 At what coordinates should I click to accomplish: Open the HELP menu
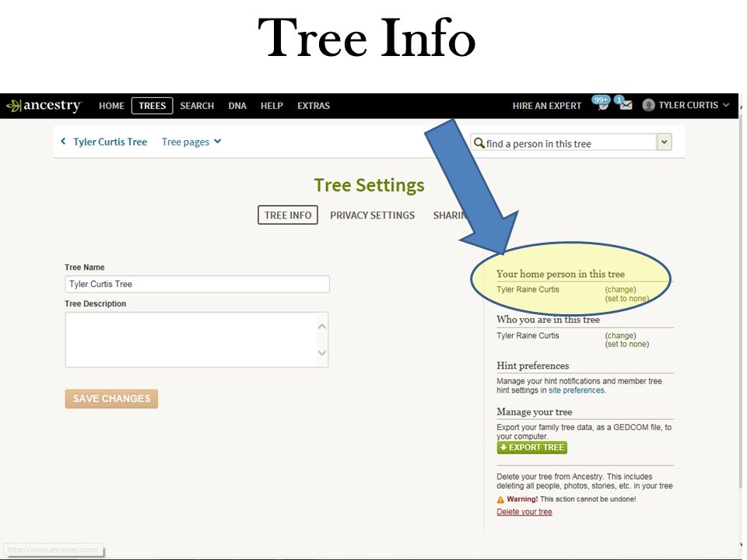(272, 106)
